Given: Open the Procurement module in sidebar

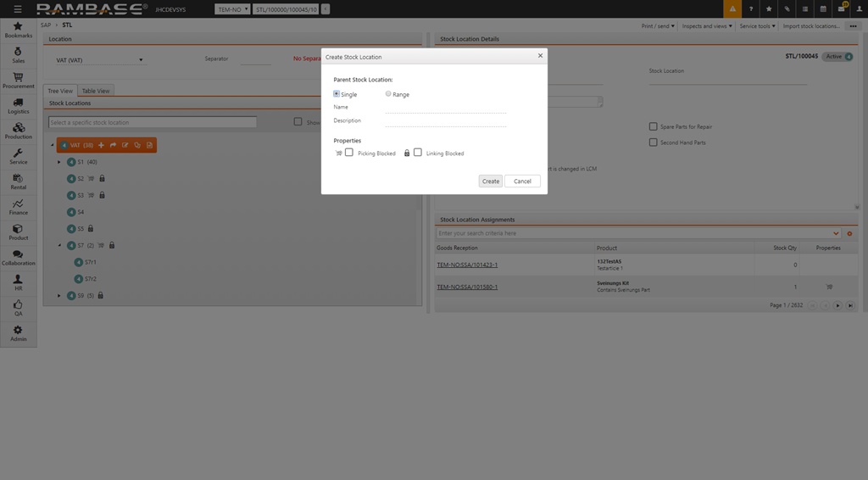Looking at the screenshot, I should click(x=18, y=80).
